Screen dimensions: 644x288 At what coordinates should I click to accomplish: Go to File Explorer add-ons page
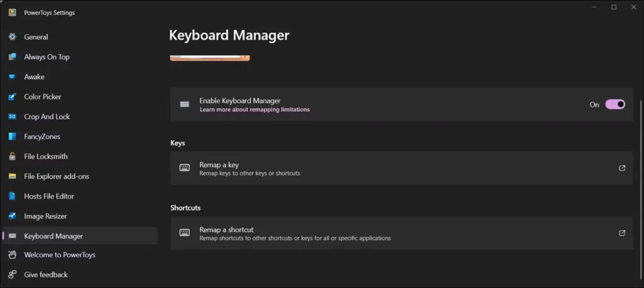coord(80,176)
